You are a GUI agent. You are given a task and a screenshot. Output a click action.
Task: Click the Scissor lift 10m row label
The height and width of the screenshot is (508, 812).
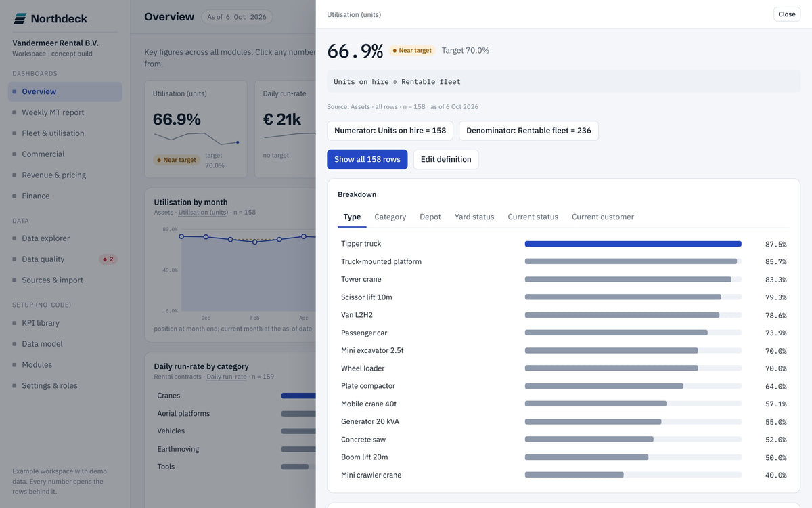pyautogui.click(x=367, y=297)
